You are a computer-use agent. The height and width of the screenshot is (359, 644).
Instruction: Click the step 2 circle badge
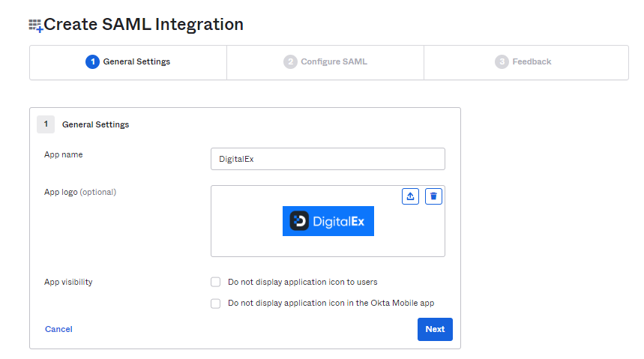(290, 62)
